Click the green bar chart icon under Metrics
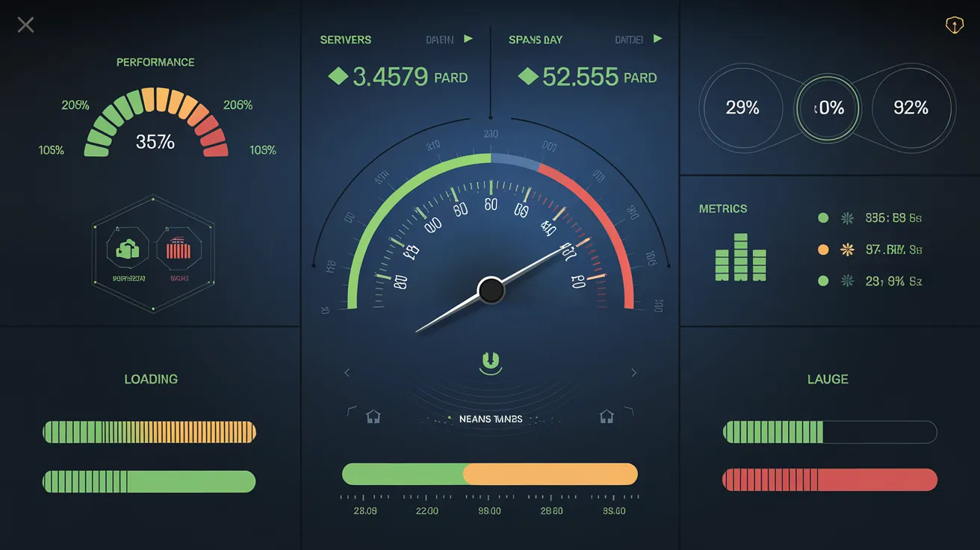 [740, 258]
